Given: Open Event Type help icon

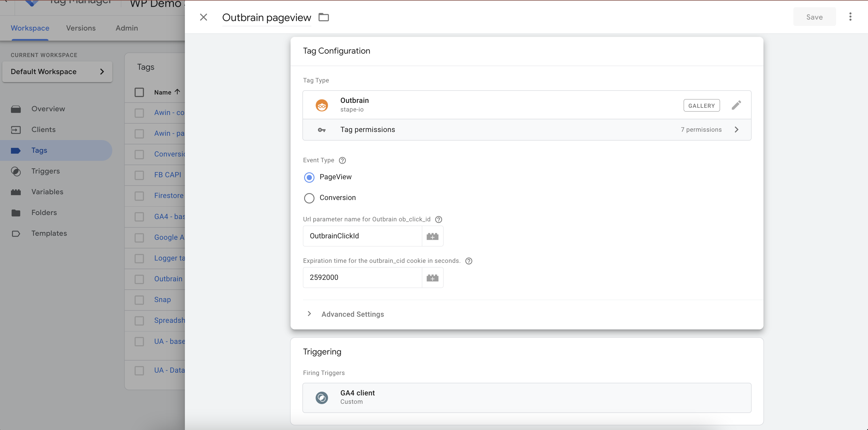Looking at the screenshot, I should pos(342,160).
